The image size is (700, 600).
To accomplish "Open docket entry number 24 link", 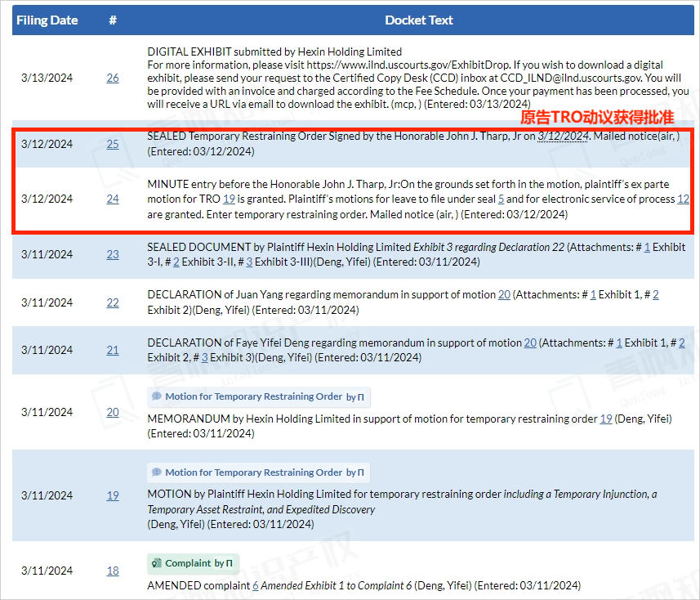I will pyautogui.click(x=113, y=199).
